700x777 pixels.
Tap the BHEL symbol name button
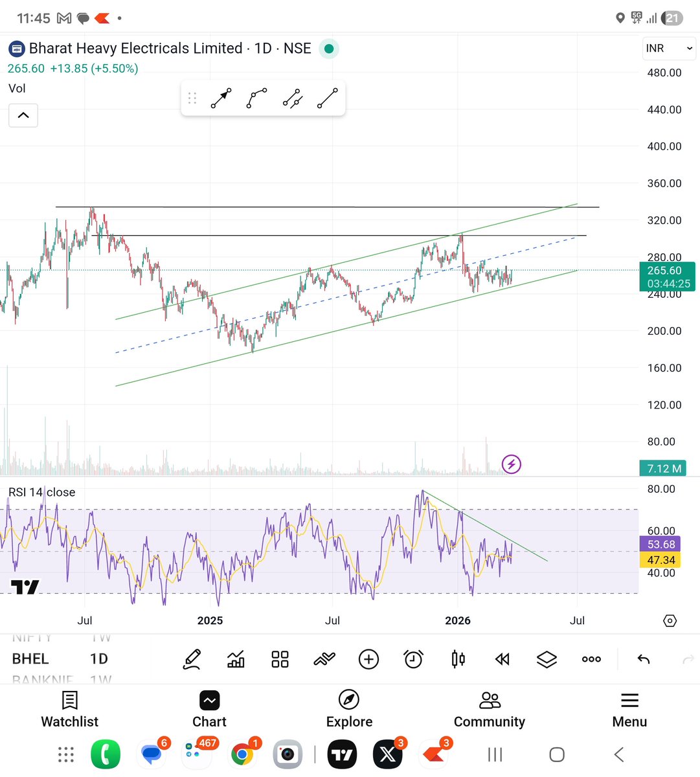(30, 659)
